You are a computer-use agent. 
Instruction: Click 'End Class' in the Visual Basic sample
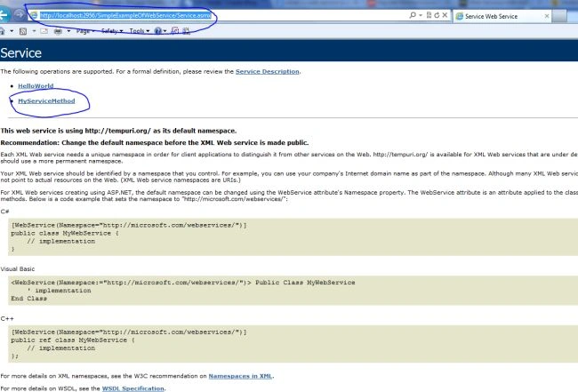(28, 299)
